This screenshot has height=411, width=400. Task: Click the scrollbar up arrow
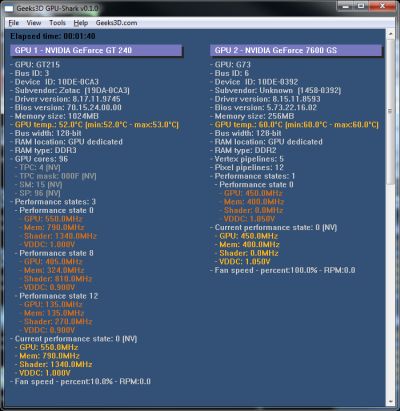(390, 34)
